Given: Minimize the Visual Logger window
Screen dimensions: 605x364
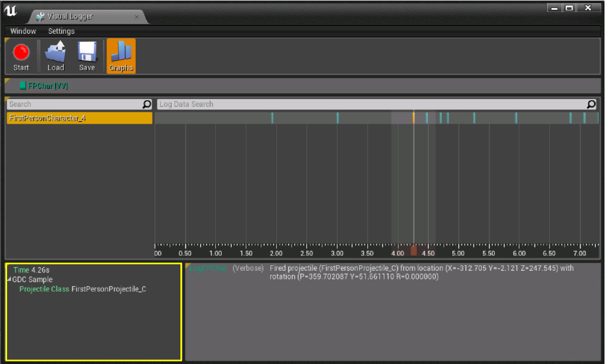Looking at the screenshot, I should (x=554, y=8).
